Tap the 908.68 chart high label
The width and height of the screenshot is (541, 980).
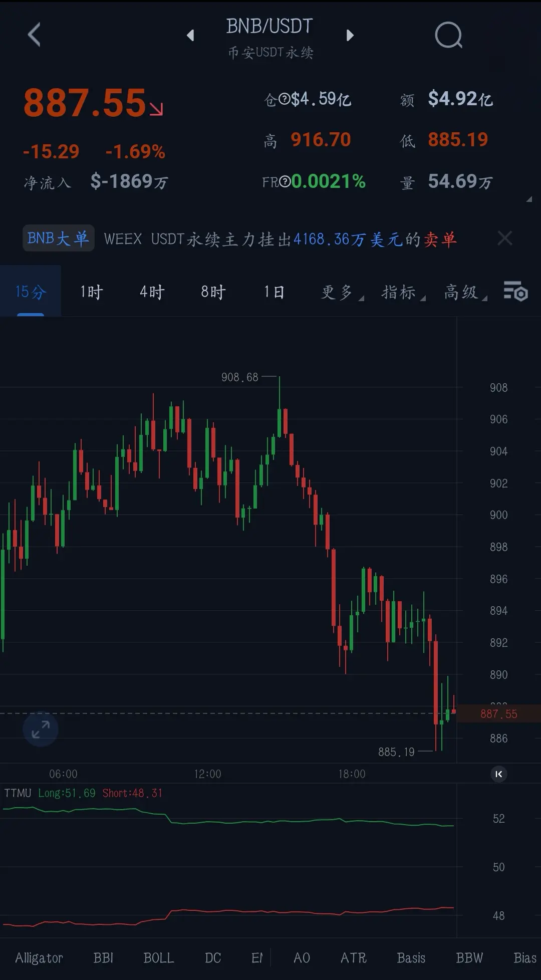pyautogui.click(x=240, y=377)
